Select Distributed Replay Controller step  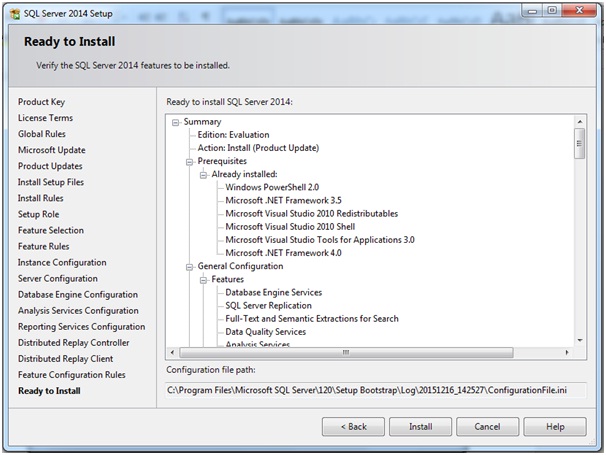[73, 343]
